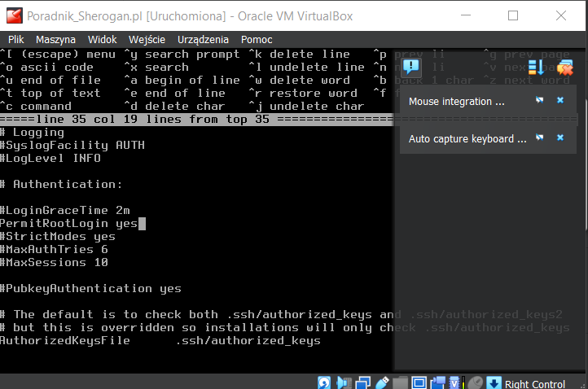Viewport: 588px width, 389px height.
Task: Dismiss the Mouse integration notification
Action: (x=560, y=100)
